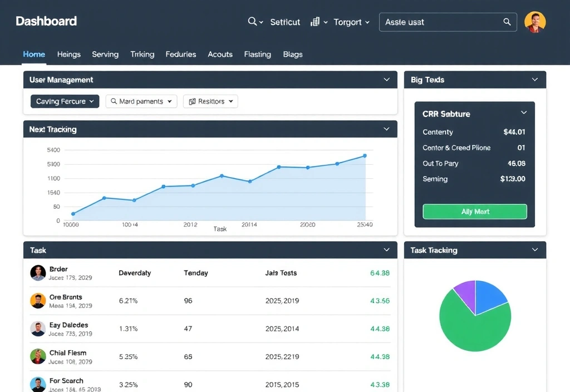
Task: Open the user profile avatar in the top right
Action: point(535,22)
